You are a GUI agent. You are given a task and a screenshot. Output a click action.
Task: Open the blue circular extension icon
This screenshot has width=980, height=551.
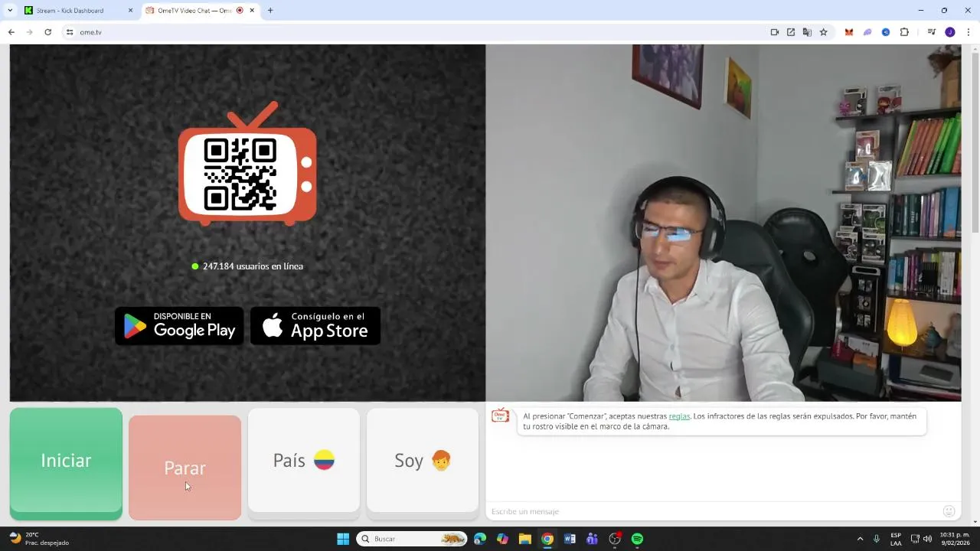tap(886, 32)
